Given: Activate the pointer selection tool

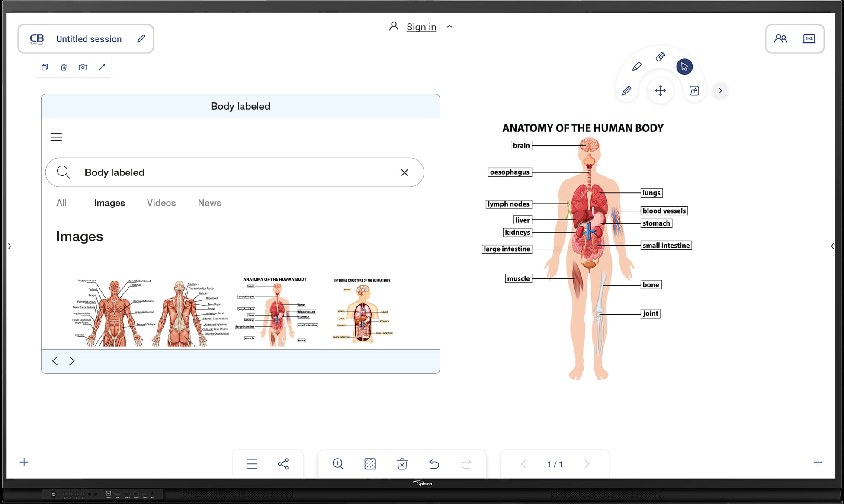Looking at the screenshot, I should pos(684,67).
